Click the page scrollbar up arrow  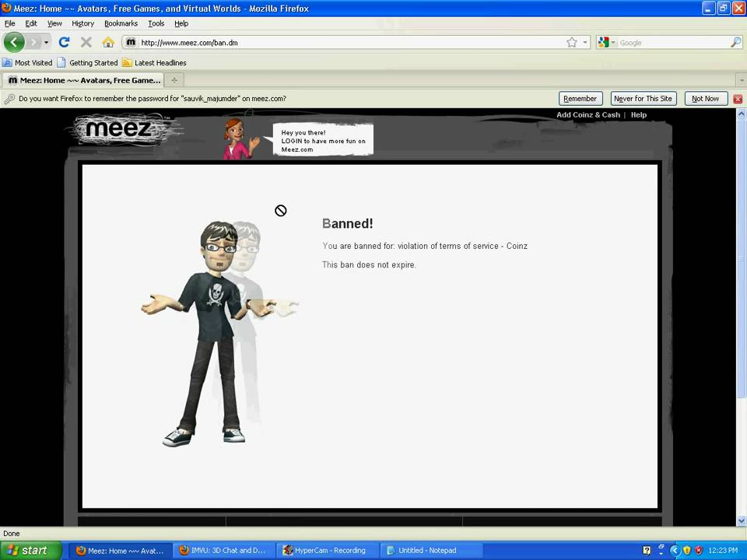coord(742,114)
